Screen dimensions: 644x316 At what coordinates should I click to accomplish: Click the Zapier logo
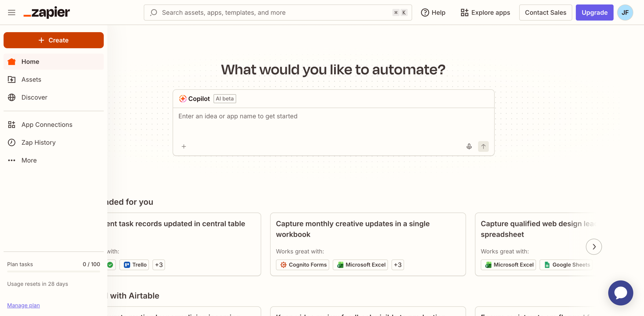[47, 13]
